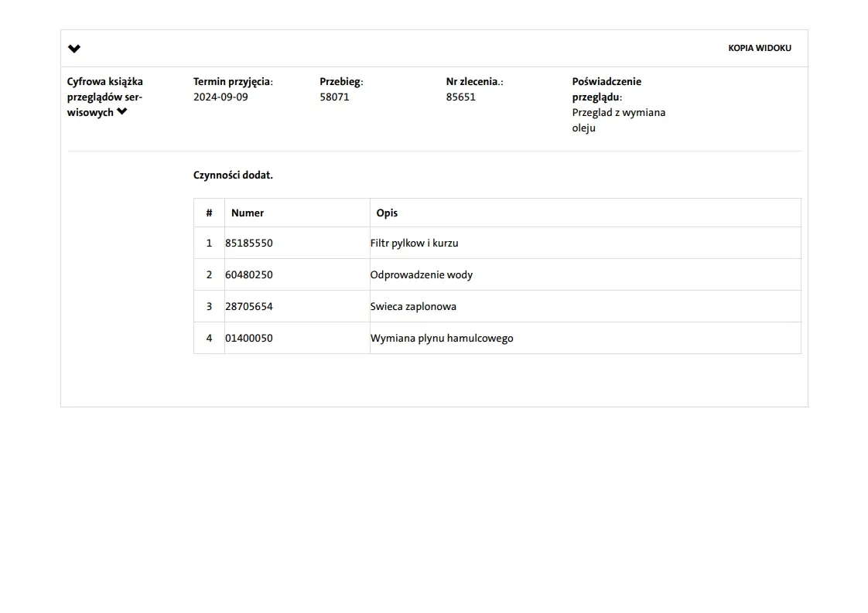Select part number 60480250

pyautogui.click(x=249, y=274)
